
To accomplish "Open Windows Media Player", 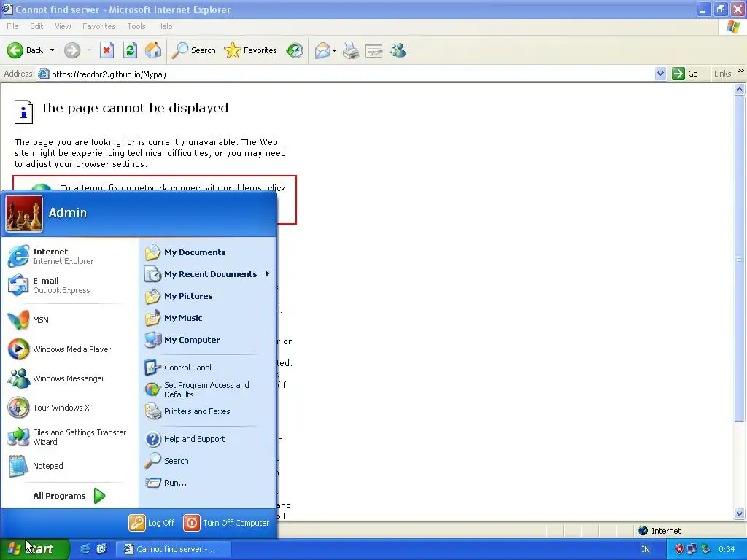I will [x=69, y=349].
